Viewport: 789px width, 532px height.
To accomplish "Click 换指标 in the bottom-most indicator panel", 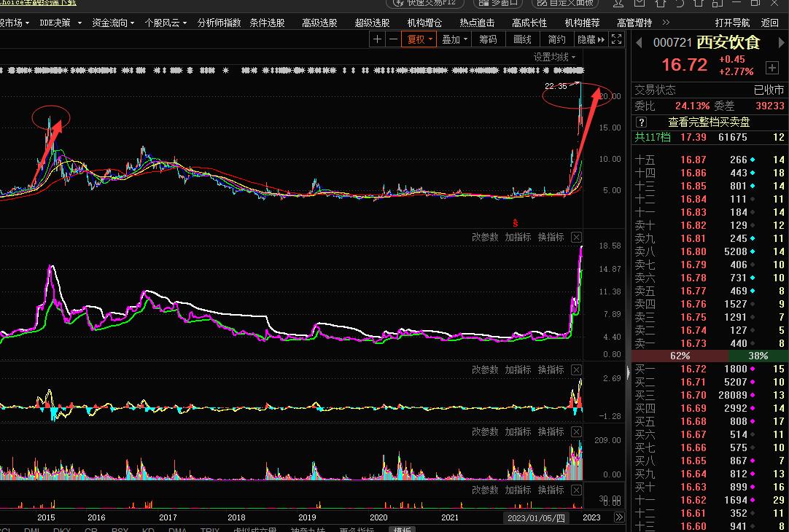I will coord(551,490).
